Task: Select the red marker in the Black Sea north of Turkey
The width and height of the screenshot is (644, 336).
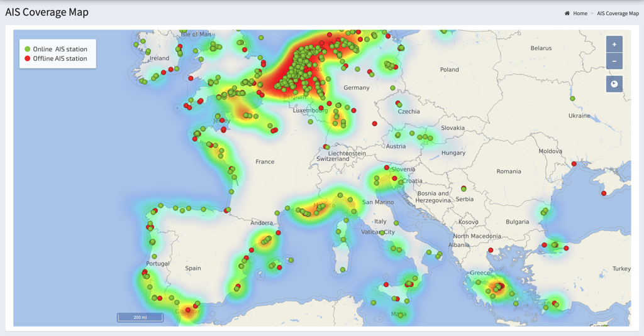Action: (604, 193)
